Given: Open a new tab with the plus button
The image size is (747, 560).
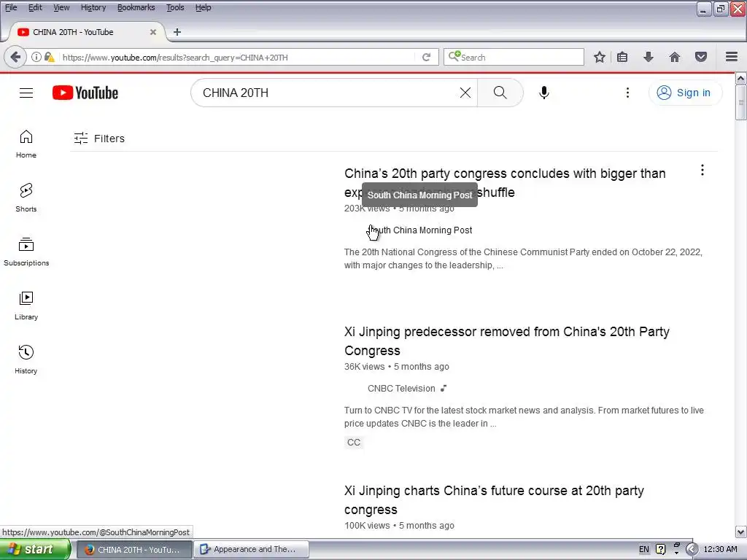Looking at the screenshot, I should (177, 32).
